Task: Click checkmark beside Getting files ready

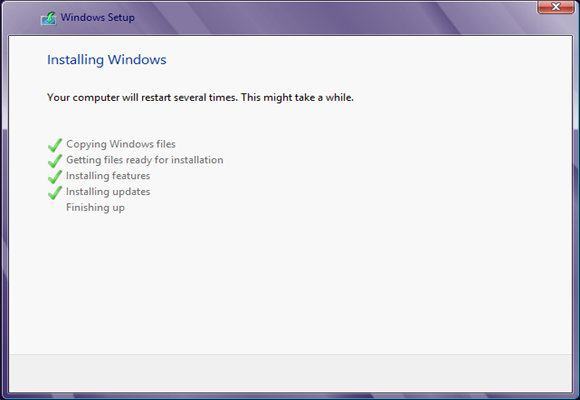Action: tap(55, 161)
